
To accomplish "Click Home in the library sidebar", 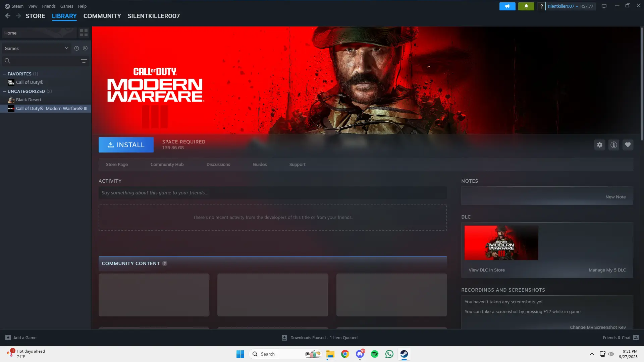I will [x=40, y=33].
